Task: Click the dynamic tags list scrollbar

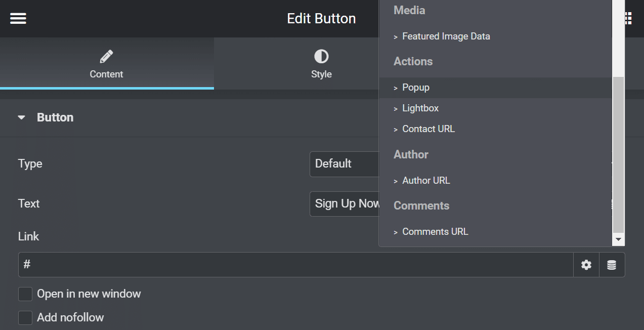Action: (x=618, y=152)
